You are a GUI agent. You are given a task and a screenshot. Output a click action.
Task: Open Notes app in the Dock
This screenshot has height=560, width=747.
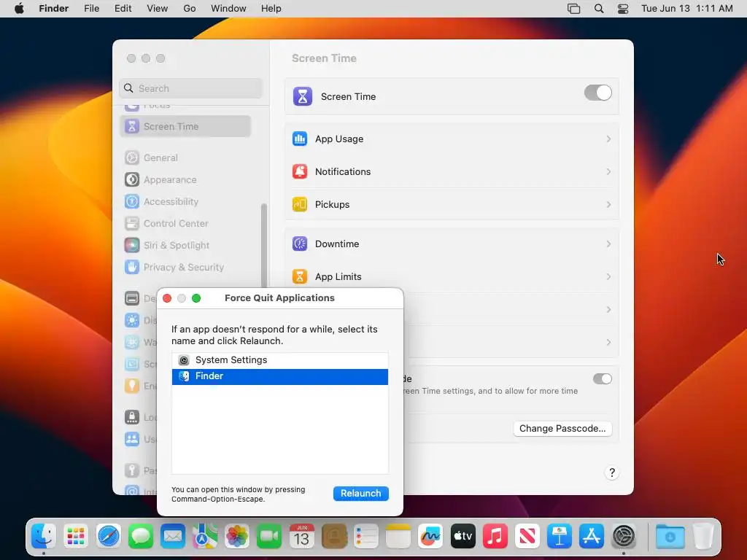pos(398,537)
